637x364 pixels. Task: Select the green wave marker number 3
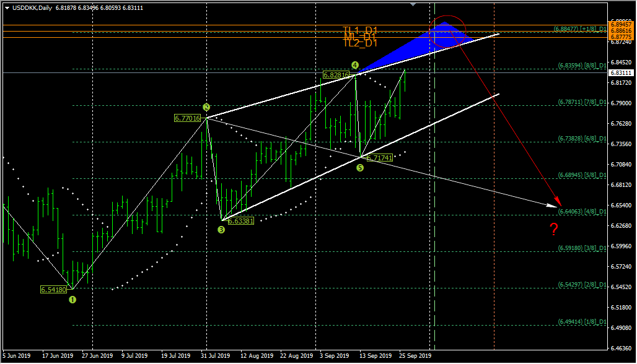point(221,230)
